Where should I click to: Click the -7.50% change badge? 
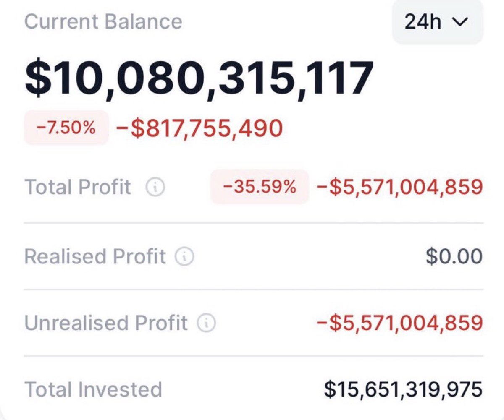[x=66, y=128]
